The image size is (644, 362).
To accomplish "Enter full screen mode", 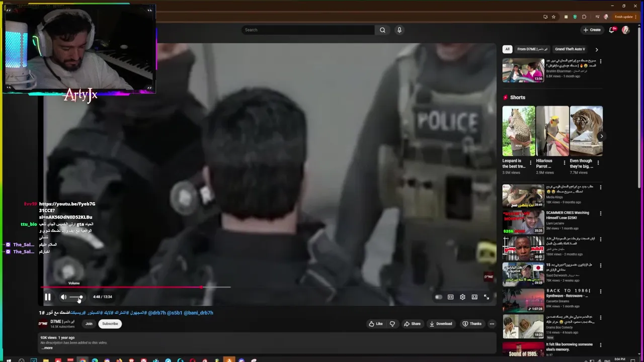I will pyautogui.click(x=487, y=297).
